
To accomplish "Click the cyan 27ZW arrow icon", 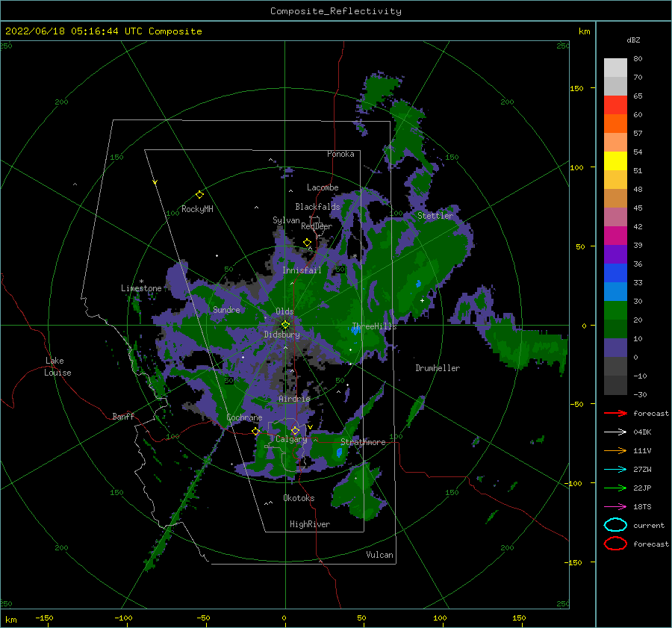I will coord(615,470).
